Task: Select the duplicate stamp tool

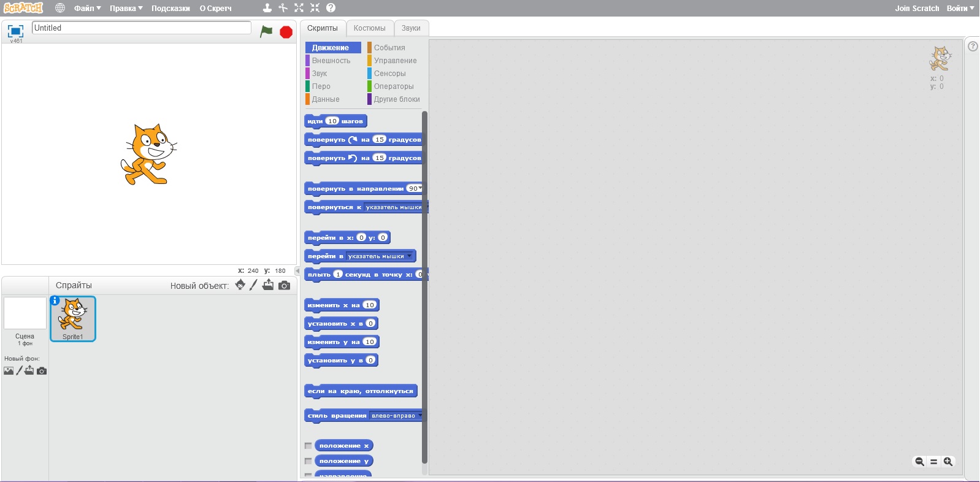Action: [x=267, y=8]
